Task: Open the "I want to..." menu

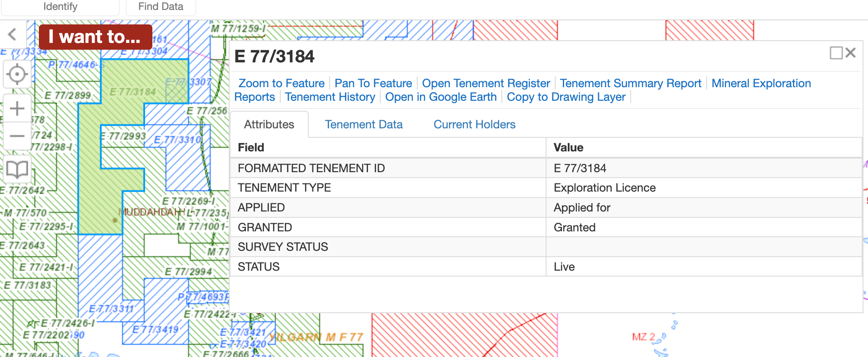Action: [95, 37]
